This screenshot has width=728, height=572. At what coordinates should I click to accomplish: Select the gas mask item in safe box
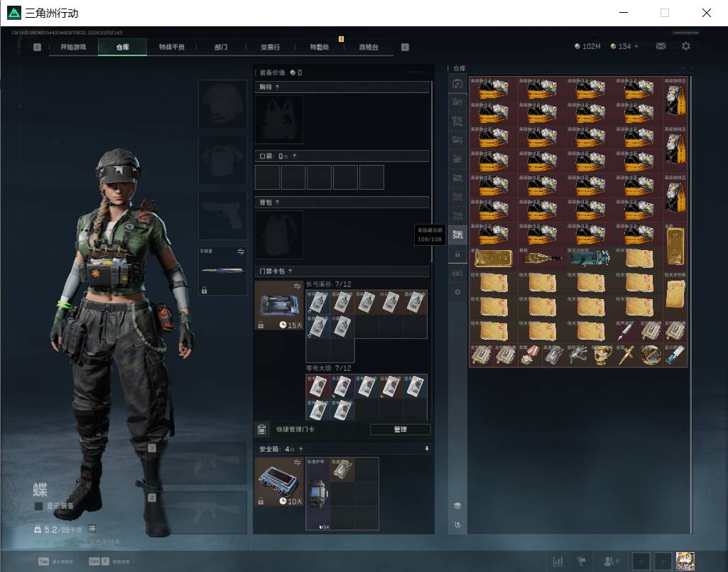(x=318, y=493)
